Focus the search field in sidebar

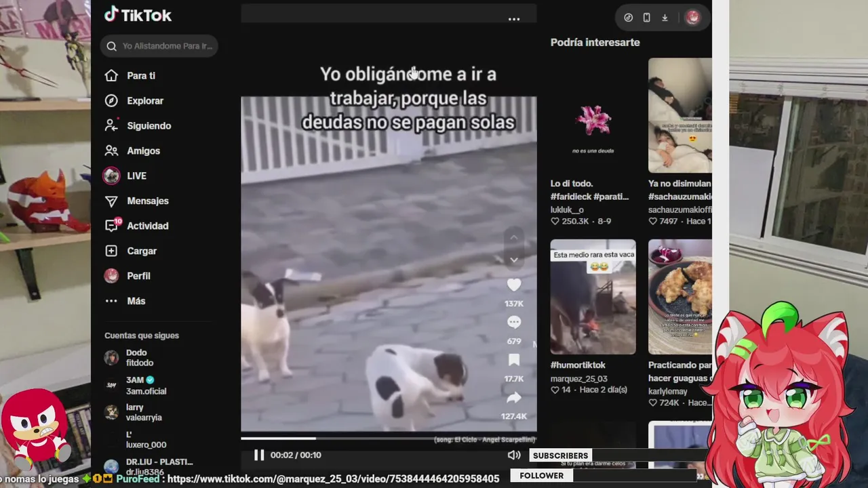(x=159, y=46)
